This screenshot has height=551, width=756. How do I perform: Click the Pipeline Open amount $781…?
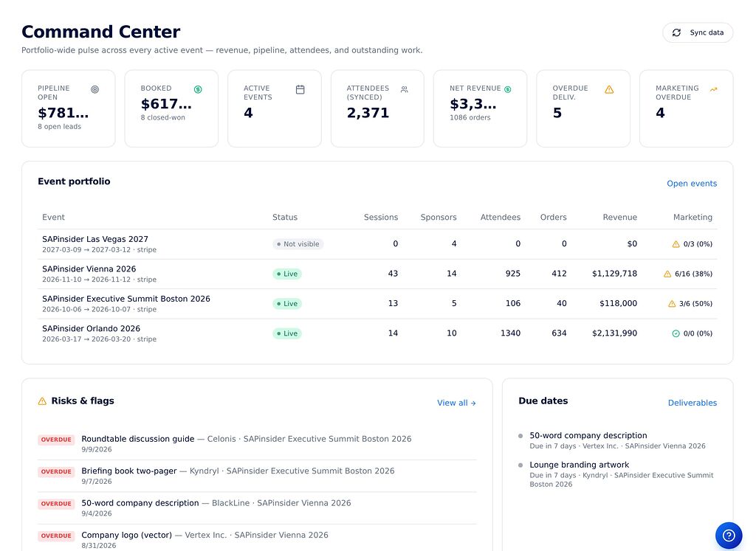pos(63,113)
